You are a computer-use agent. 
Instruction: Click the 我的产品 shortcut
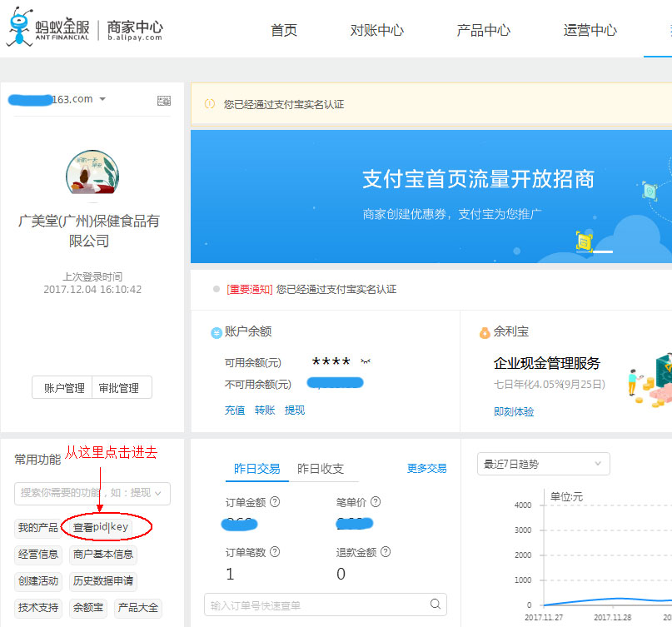tap(38, 528)
